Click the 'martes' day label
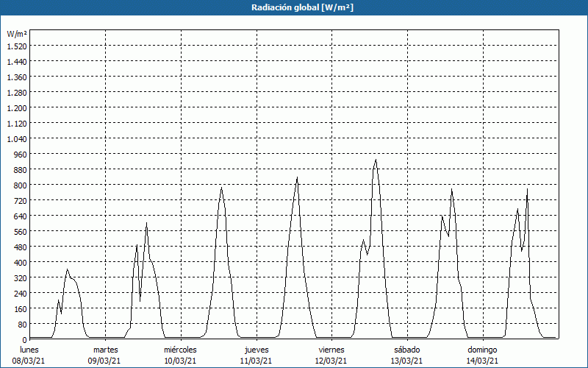Viewport: 588px width, 368px height. coord(106,350)
